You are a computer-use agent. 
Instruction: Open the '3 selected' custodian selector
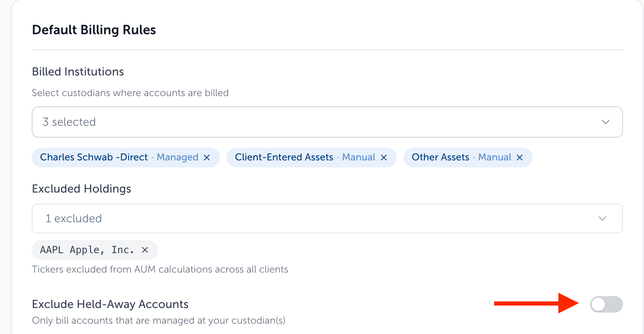[x=327, y=122]
